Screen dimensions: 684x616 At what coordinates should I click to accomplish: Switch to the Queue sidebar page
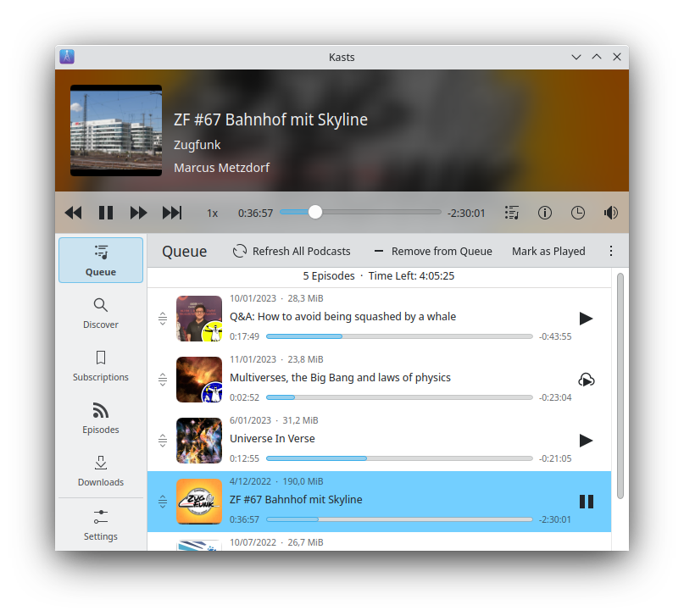[x=101, y=260]
